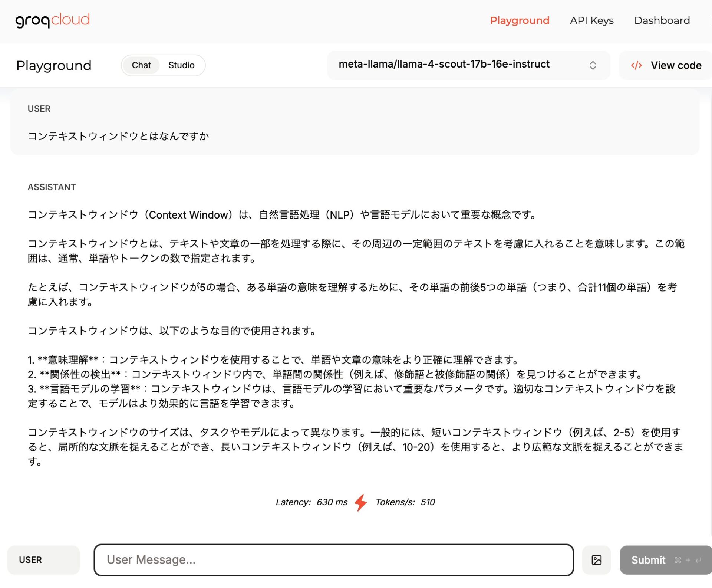Click the View code brackets icon

coord(636,65)
